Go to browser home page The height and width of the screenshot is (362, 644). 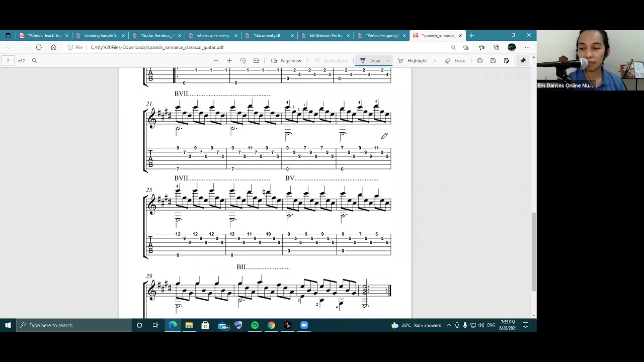(53, 47)
